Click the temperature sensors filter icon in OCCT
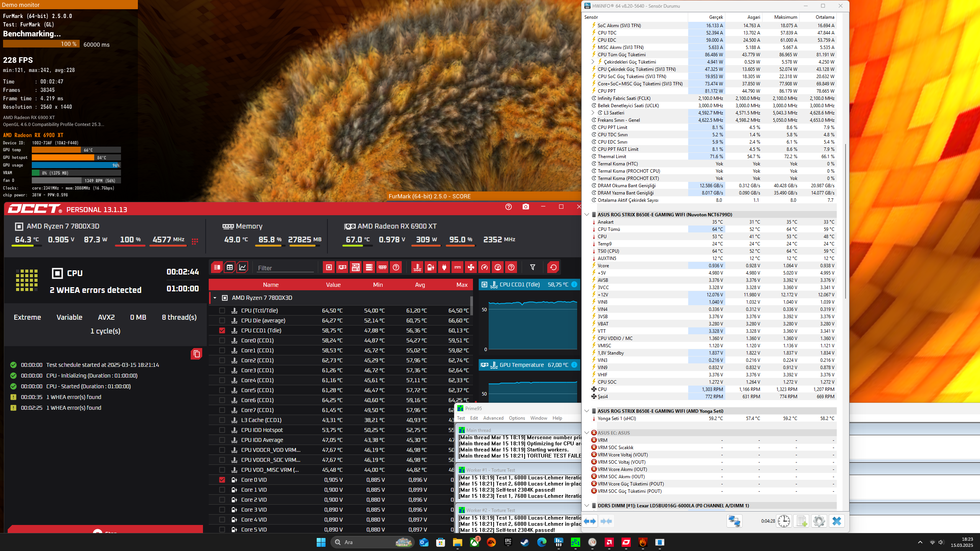This screenshot has width=980, height=551. (x=417, y=267)
